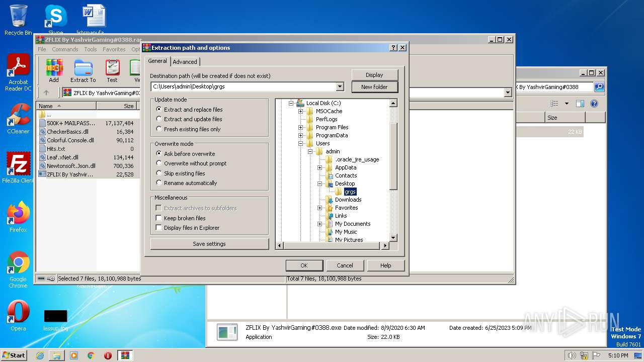Switch to the General tab
The height and width of the screenshot is (362, 644).
(x=157, y=61)
